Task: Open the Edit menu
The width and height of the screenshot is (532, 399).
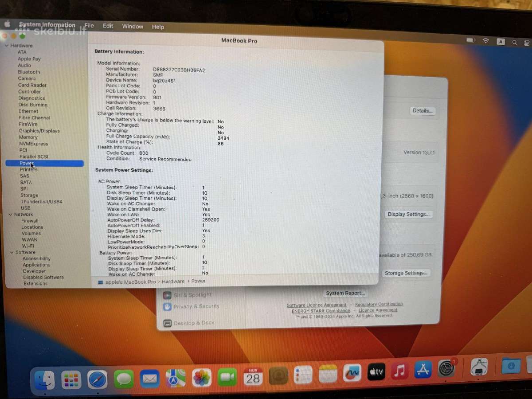Action: click(x=108, y=26)
